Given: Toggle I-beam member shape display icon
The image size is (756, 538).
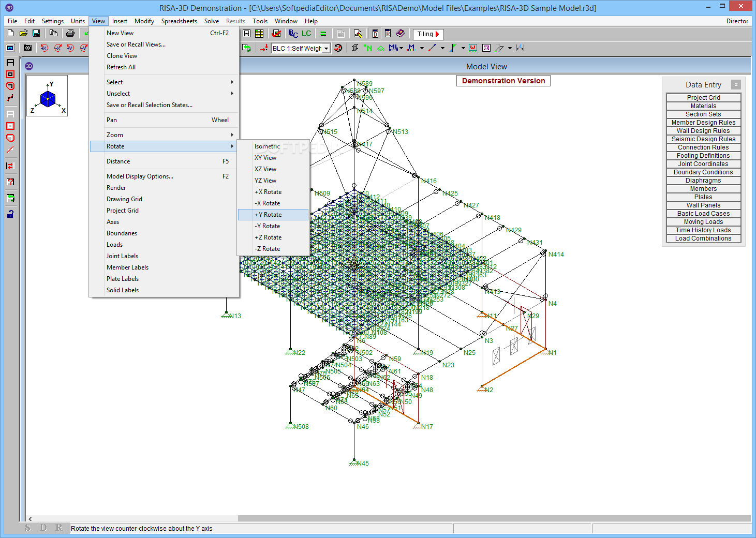Looking at the screenshot, I should (x=355, y=48).
